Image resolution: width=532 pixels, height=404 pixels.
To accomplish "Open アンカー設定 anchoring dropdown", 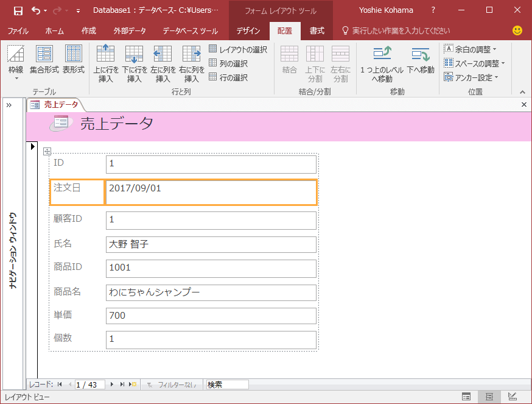I will coord(471,77).
